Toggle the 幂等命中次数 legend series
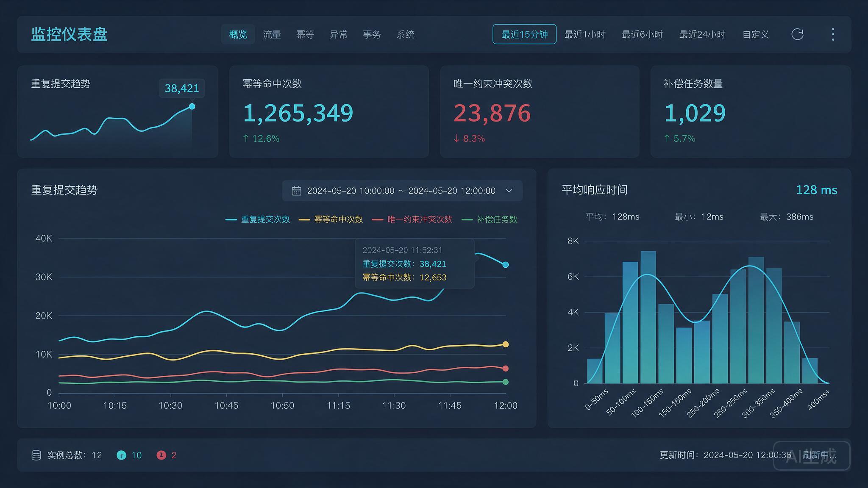Image resolution: width=868 pixels, height=488 pixels. pos(331,219)
